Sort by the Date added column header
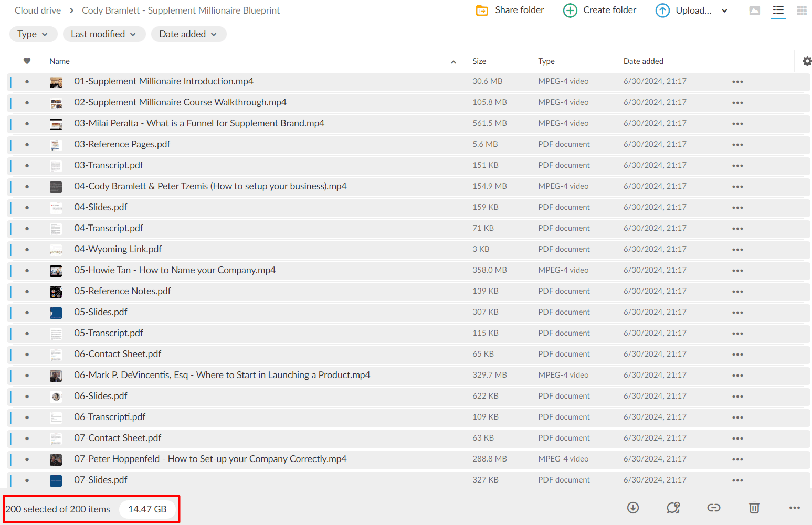812x525 pixels. point(644,61)
